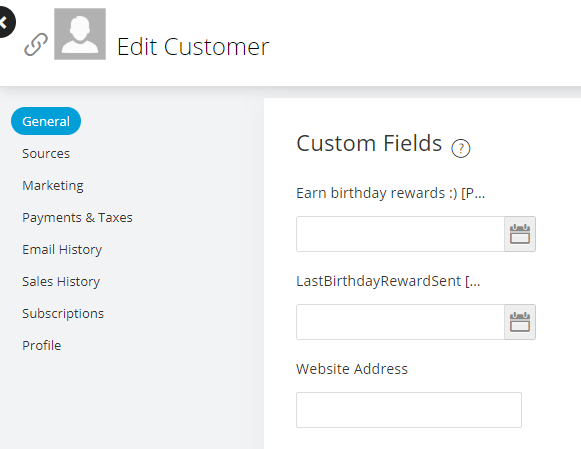This screenshot has height=449, width=581.
Task: Click the Edit Customer page heading
Action: point(193,47)
